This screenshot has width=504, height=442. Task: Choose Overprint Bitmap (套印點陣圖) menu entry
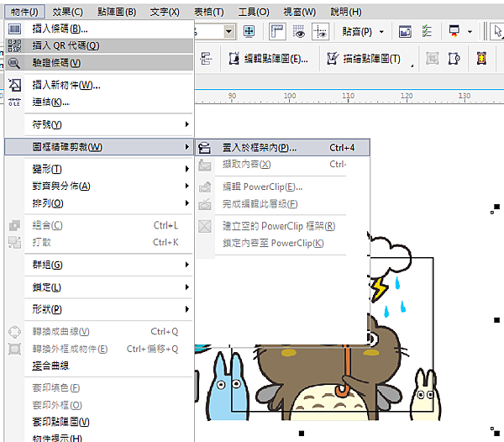(60, 422)
